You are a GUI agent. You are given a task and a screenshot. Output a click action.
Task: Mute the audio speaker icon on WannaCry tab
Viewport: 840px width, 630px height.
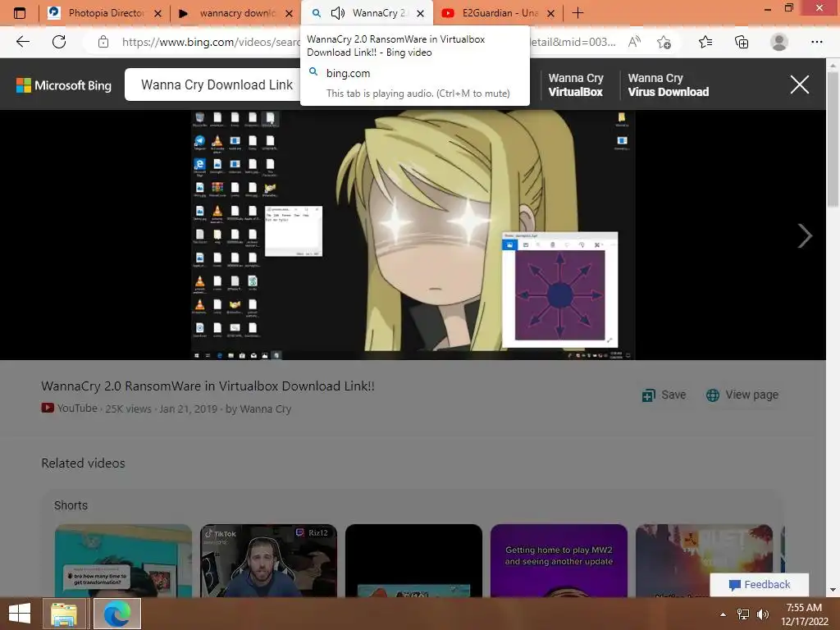pyautogui.click(x=337, y=13)
